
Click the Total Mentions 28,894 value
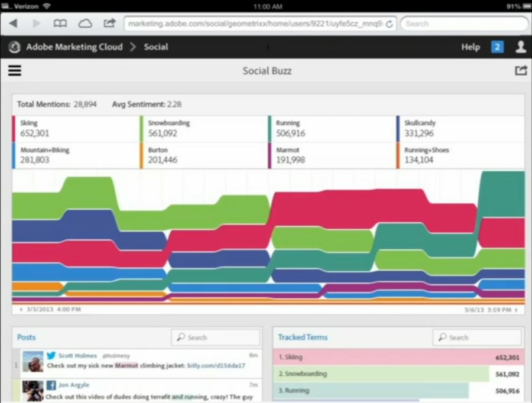point(85,104)
